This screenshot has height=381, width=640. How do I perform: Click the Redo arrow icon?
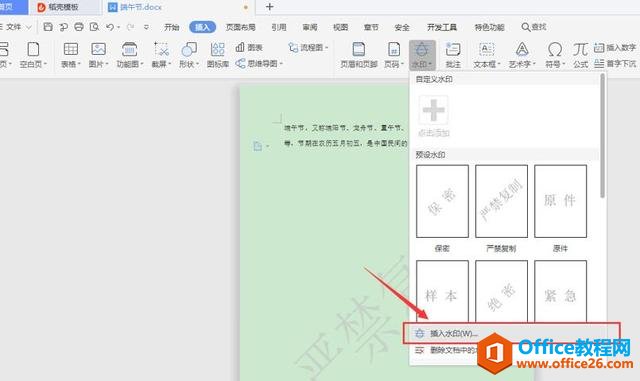(130, 27)
